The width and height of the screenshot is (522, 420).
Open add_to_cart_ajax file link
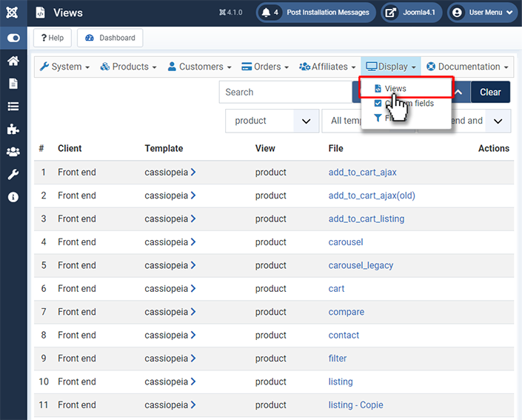click(363, 172)
